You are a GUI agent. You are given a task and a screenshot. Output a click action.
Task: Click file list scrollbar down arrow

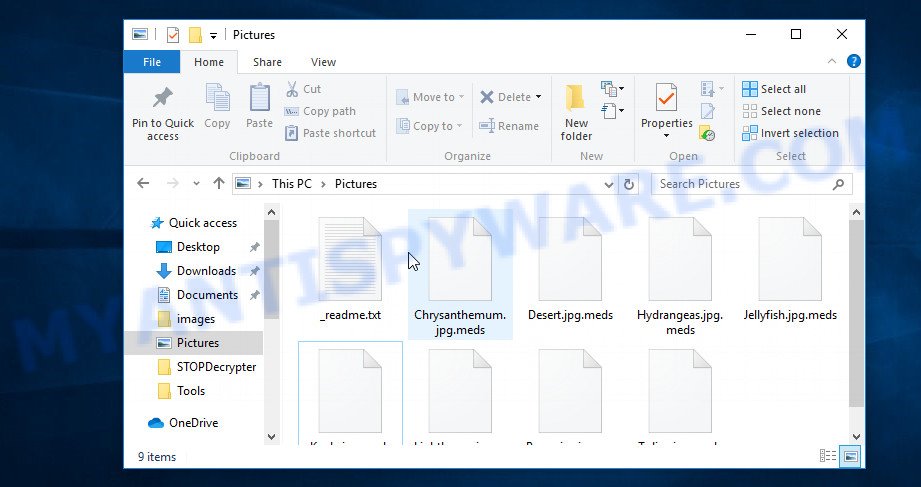[856, 436]
